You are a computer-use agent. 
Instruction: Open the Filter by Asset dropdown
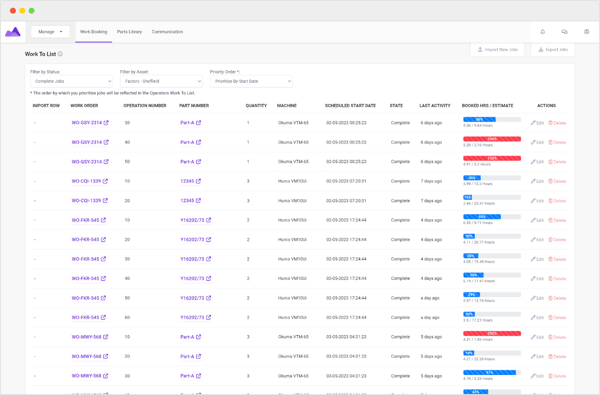[x=161, y=81]
